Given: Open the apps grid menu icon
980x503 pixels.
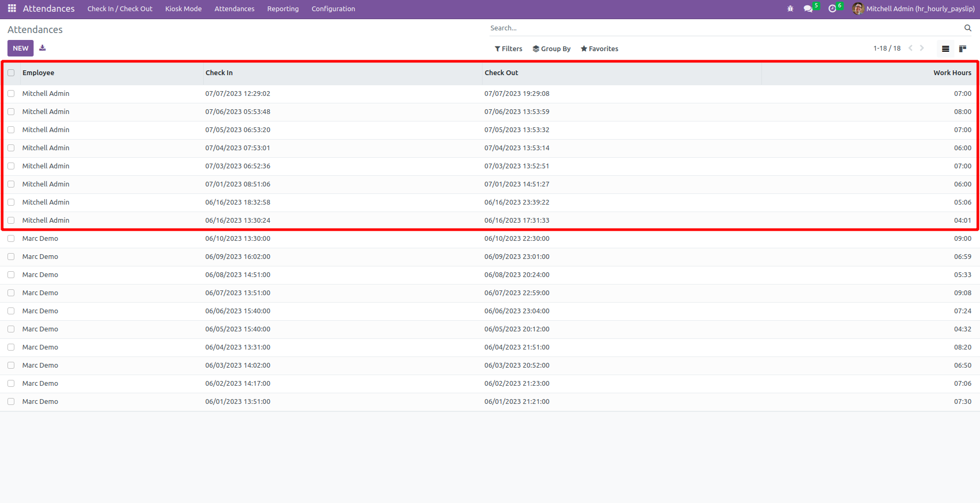Looking at the screenshot, I should point(12,9).
